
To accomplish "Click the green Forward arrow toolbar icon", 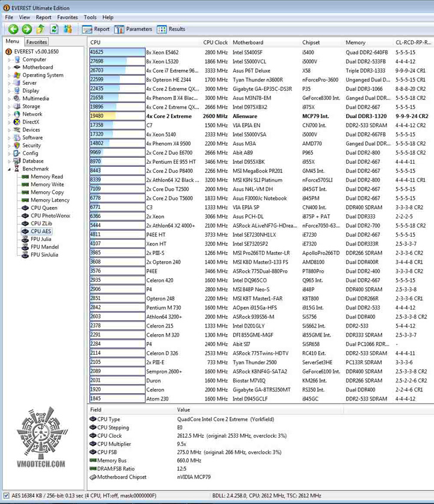I will (27, 30).
